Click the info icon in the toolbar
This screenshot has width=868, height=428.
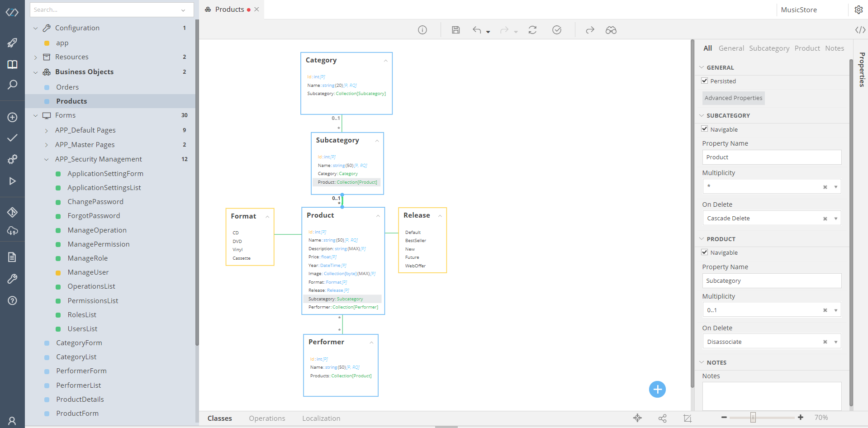click(x=422, y=30)
